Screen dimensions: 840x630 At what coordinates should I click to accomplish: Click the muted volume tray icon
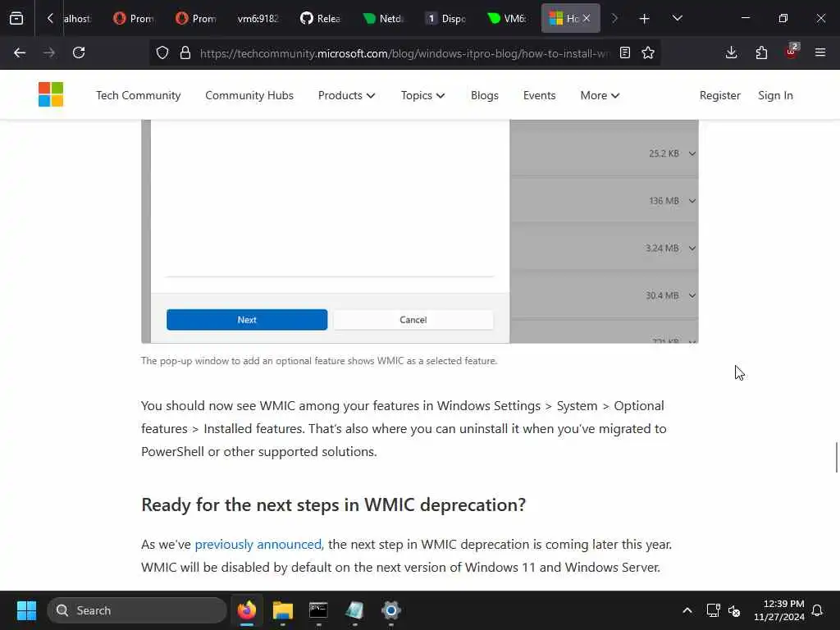[734, 610]
